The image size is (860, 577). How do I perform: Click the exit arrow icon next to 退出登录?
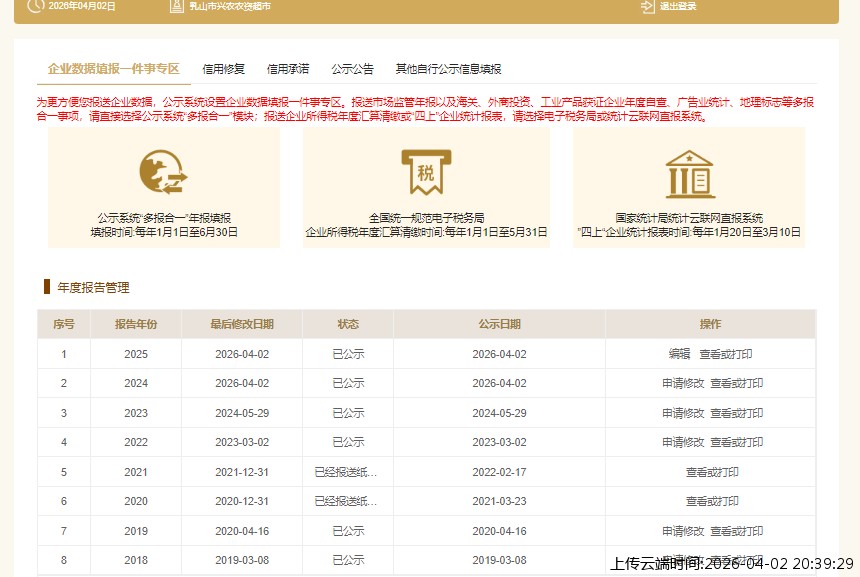tap(646, 8)
